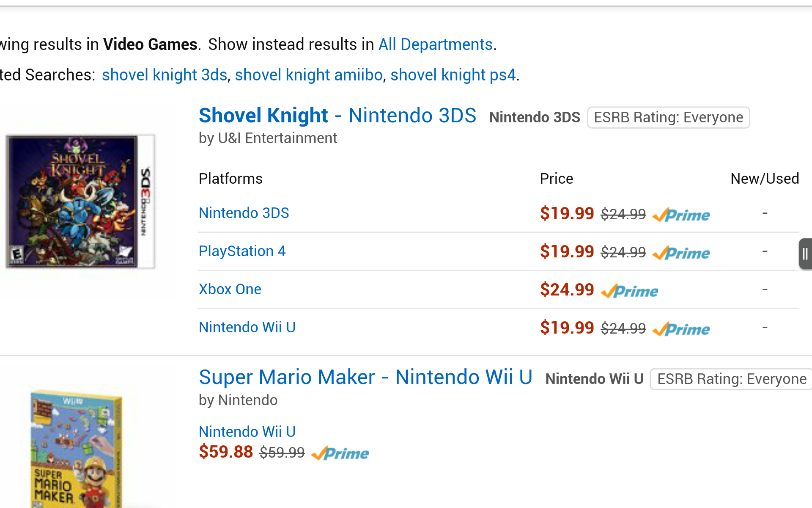Click Prime badge in Nintendo 3DS row
This screenshot has width=812, height=508.
coord(681,215)
